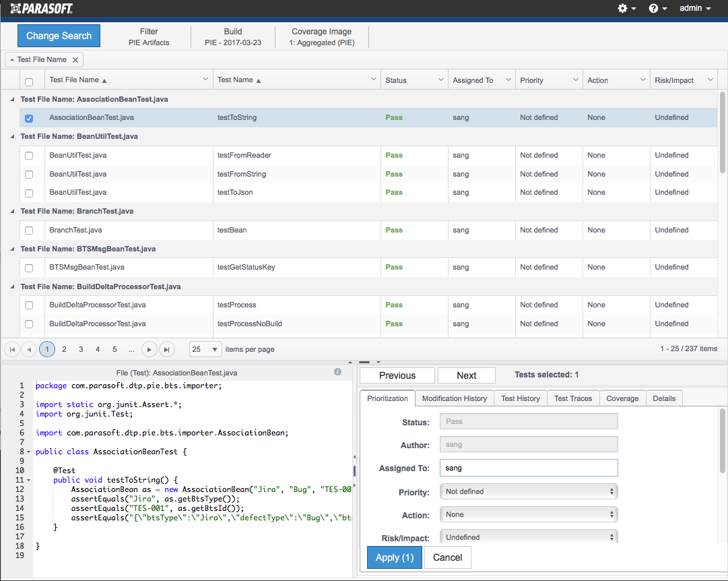Collapse the BeanUtilTest.java group
The width and height of the screenshot is (728, 581).
[x=13, y=137]
